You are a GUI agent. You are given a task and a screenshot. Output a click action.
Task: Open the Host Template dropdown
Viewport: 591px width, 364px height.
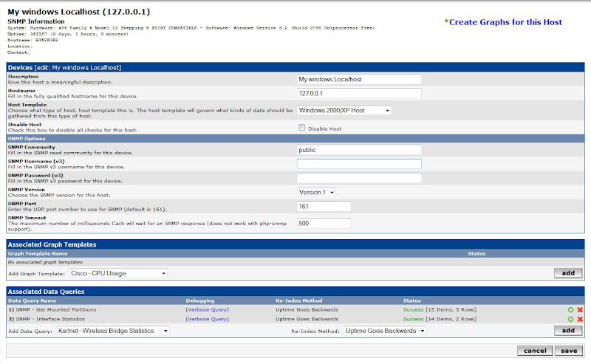344,111
